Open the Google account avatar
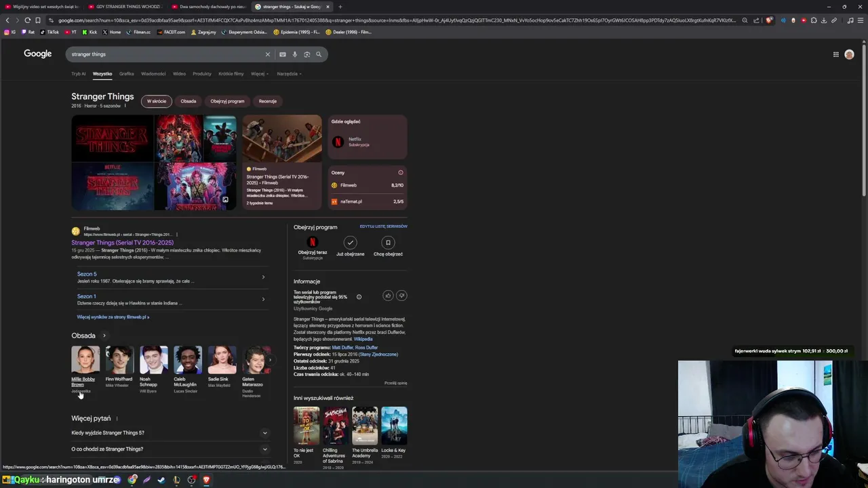The image size is (868, 488). coord(849,54)
